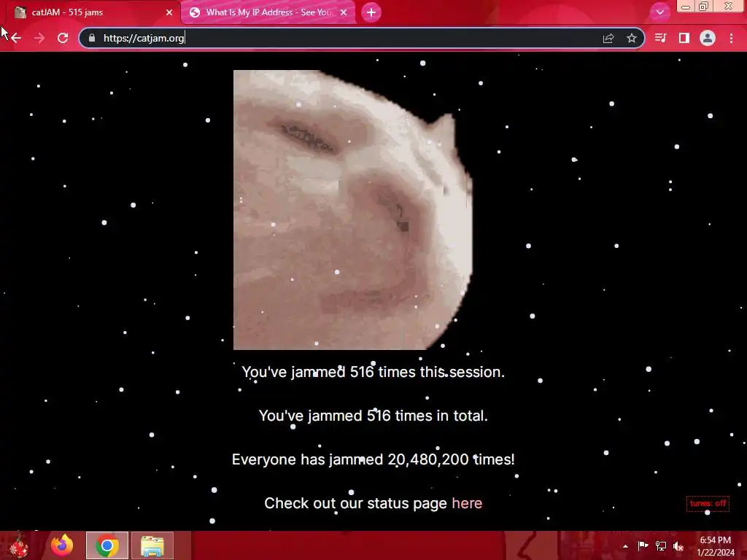Click the jamming cat image
The image size is (747, 560).
353,210
